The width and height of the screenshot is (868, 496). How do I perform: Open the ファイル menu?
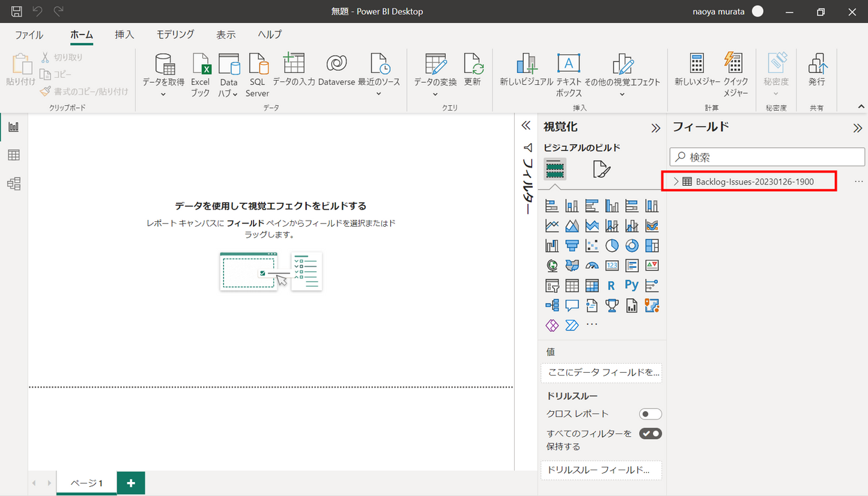pyautogui.click(x=29, y=35)
